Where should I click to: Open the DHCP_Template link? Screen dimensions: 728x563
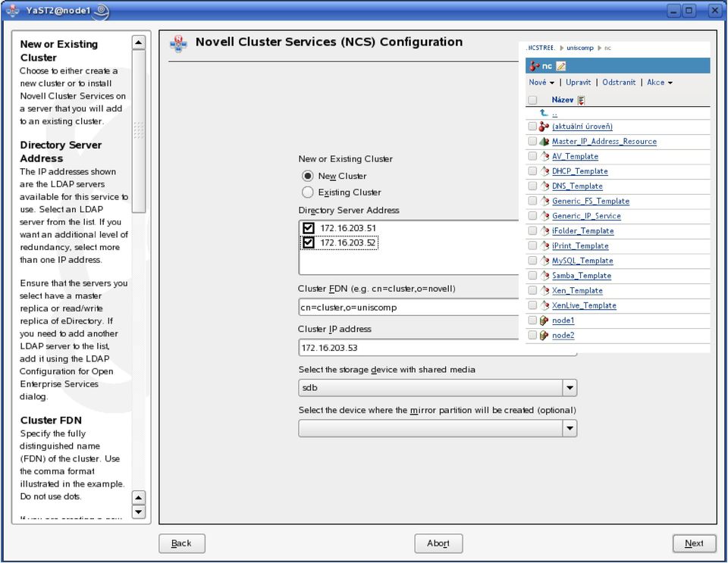[x=580, y=171]
